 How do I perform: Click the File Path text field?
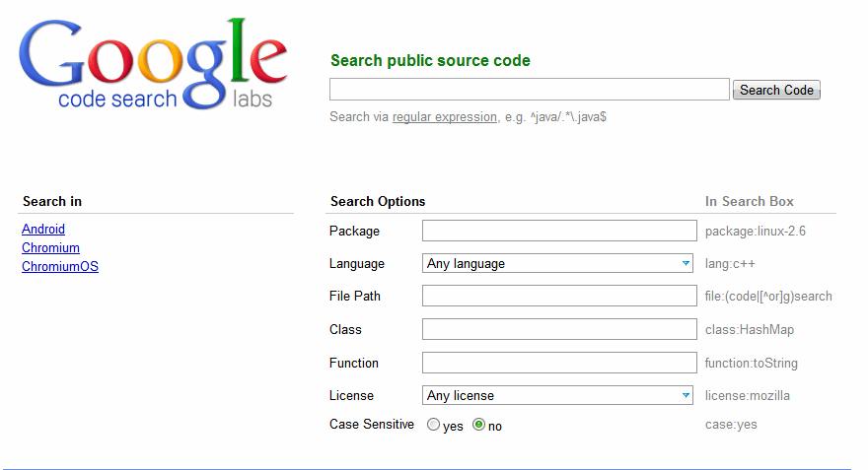[559, 296]
